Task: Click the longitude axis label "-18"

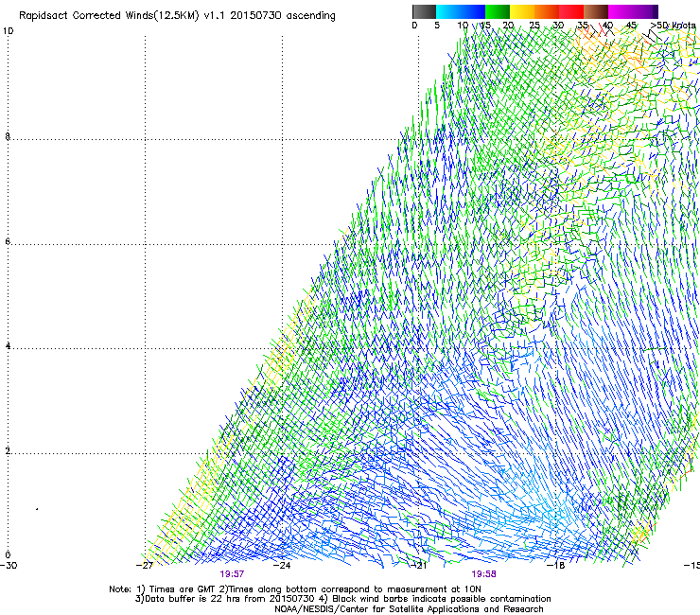Action: coord(556,566)
